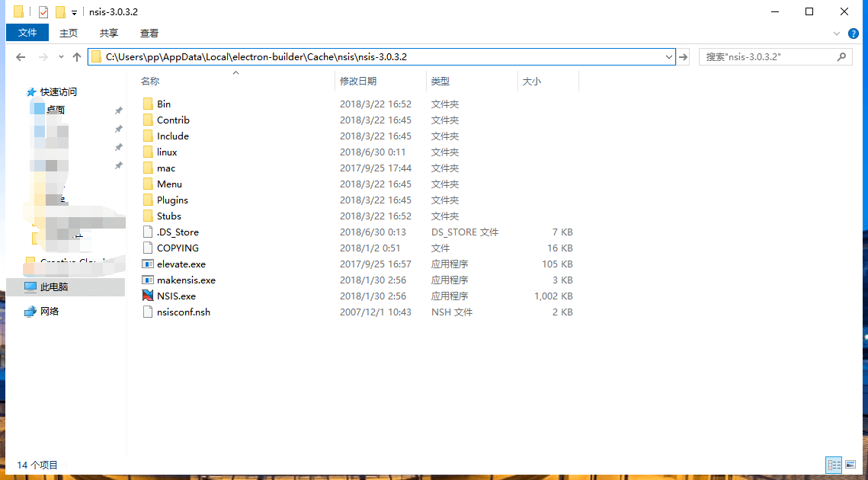Click the properties checkmark icon in title bar

[43, 12]
